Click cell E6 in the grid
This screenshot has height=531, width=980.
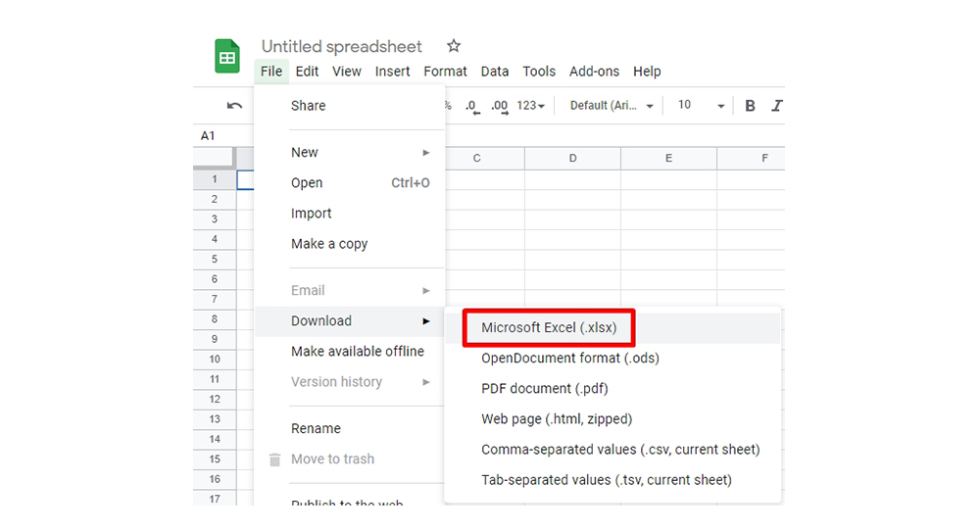[668, 280]
